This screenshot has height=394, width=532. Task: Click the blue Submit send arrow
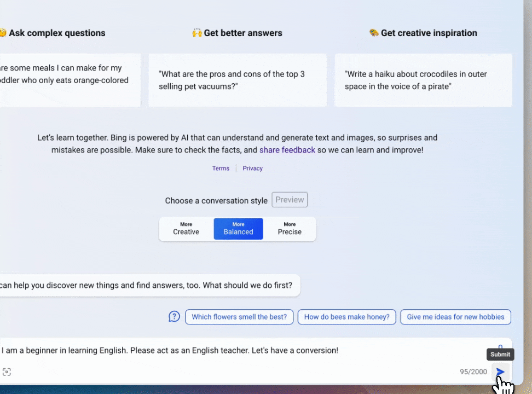click(x=500, y=372)
